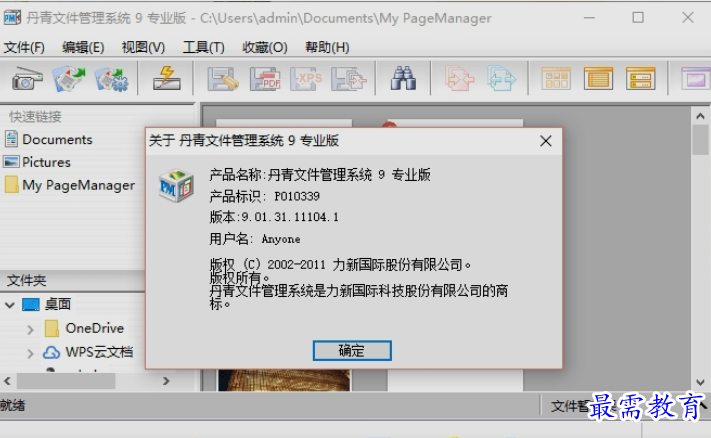Open the 视图(V) menu
The width and height of the screenshot is (711, 438).
tap(143, 47)
